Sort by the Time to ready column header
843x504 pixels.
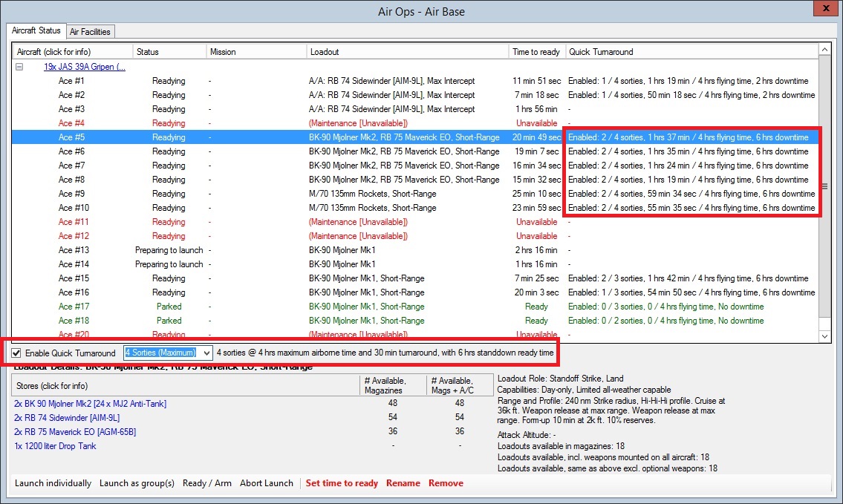pos(536,51)
